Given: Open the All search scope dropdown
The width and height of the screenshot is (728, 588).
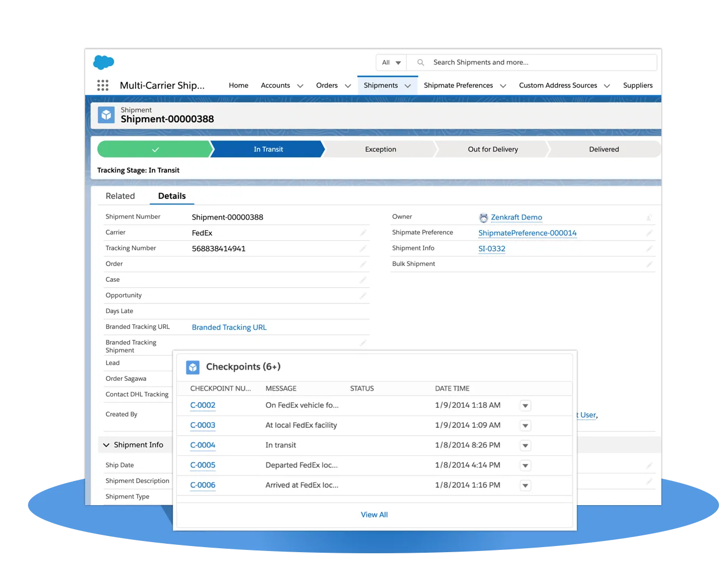Looking at the screenshot, I should coord(391,62).
